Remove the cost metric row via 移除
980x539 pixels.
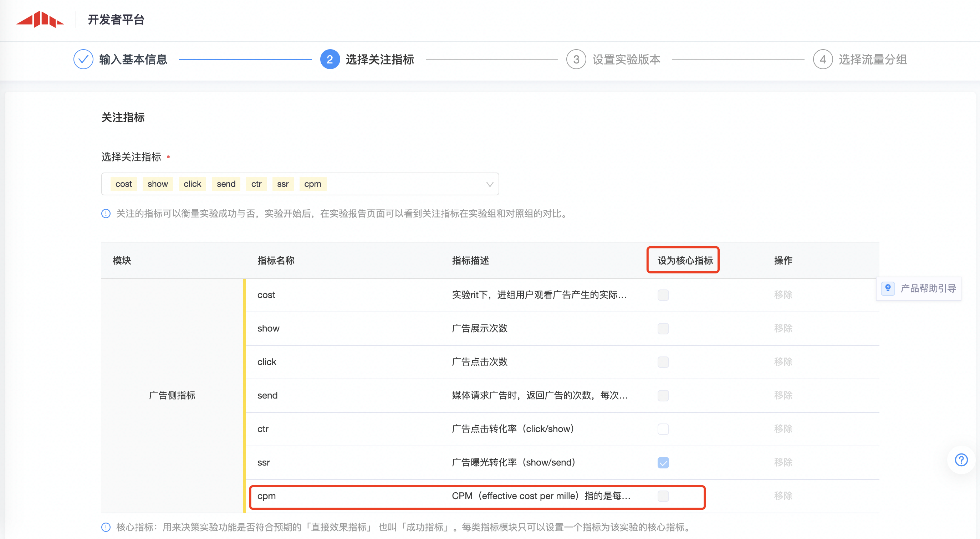[783, 295]
